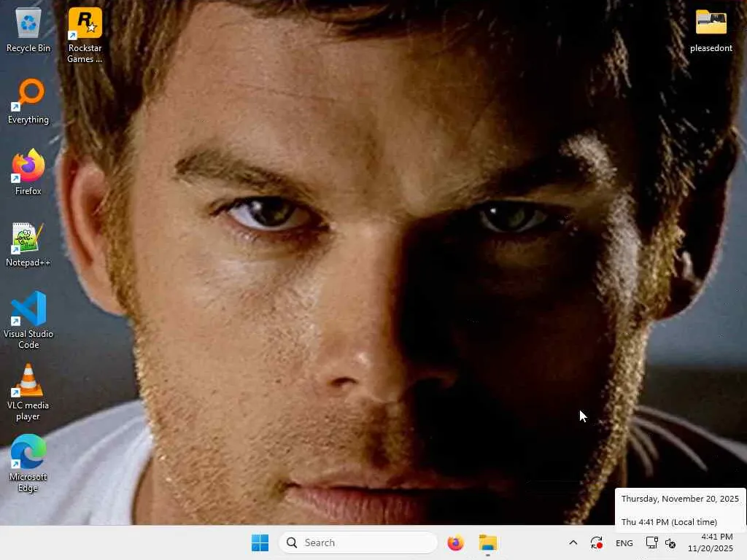
Task: Select the Everything search shortcut
Action: 28,101
